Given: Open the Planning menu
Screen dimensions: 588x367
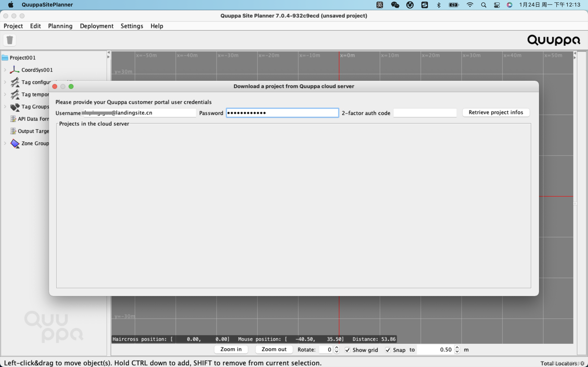Looking at the screenshot, I should tap(60, 26).
